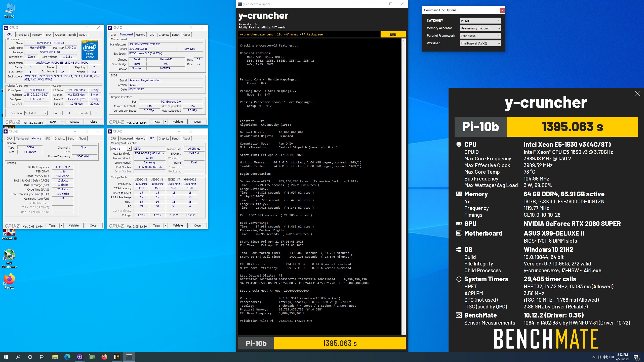Close Command Line Options red X
This screenshot has height=362, width=644.
[502, 10]
